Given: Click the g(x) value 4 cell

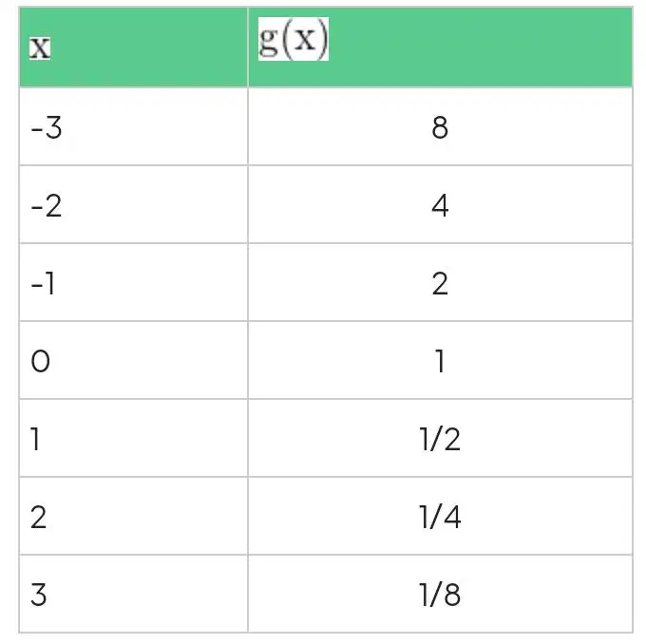Looking at the screenshot, I should [441, 204].
